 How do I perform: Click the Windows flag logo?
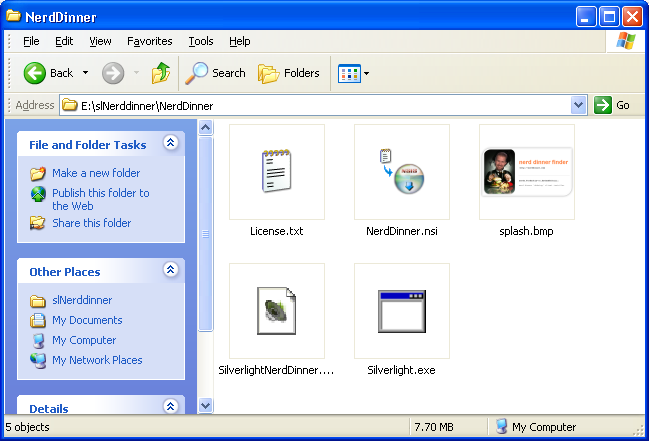coord(626,41)
